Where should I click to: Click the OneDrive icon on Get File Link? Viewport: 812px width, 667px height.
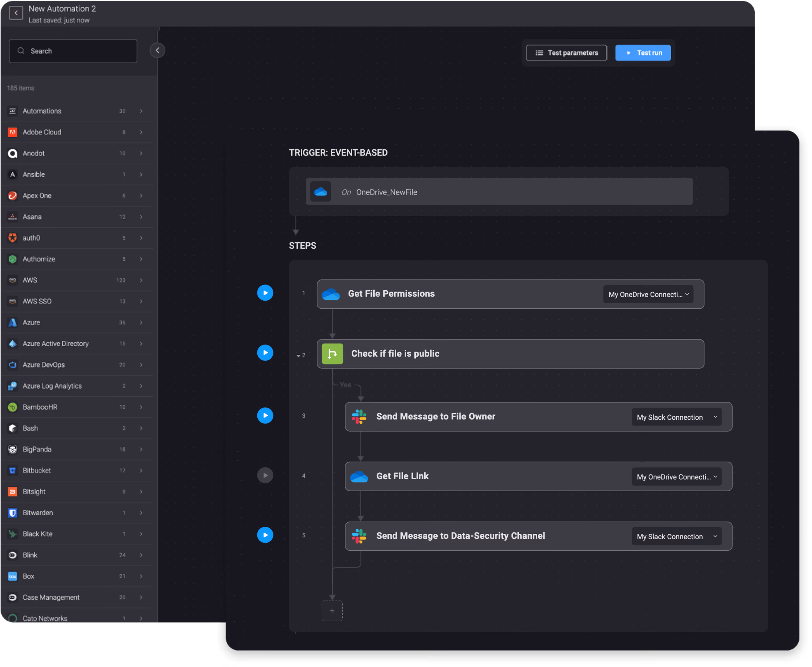click(x=360, y=477)
